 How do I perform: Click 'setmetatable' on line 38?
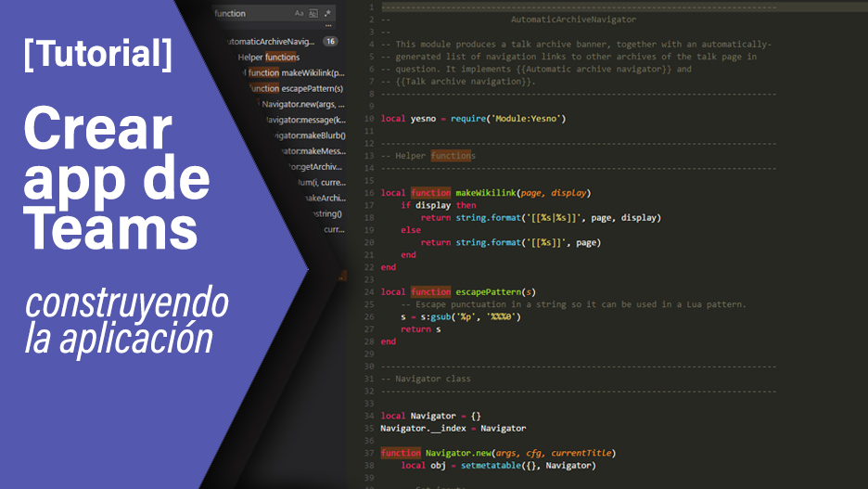(491, 465)
